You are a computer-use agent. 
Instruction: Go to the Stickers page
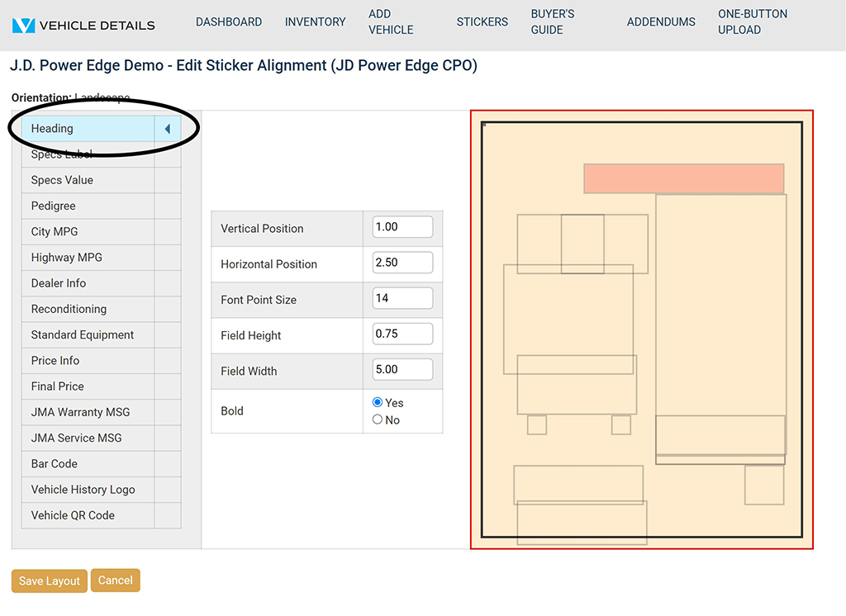click(x=482, y=22)
